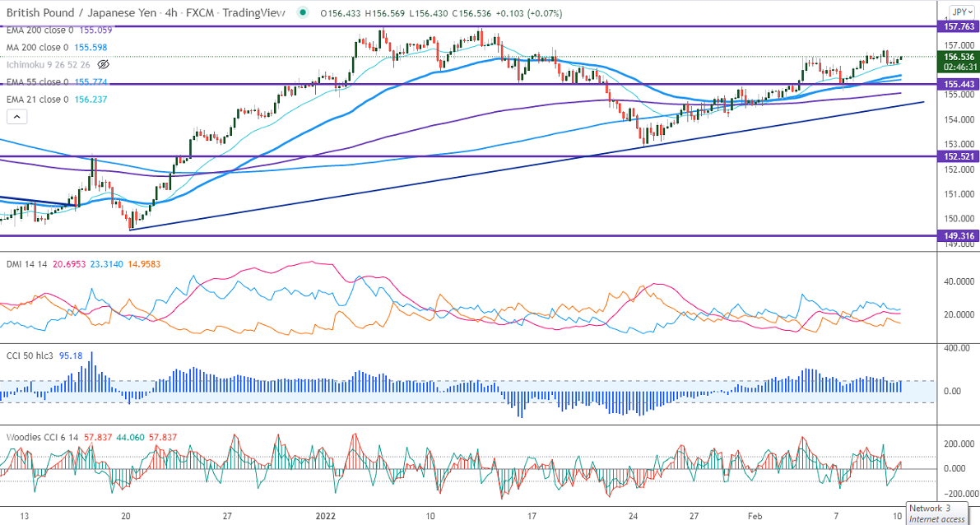Click the 2022 label on the time axis
Image resolution: width=980 pixels, height=525 pixels.
pos(326,516)
